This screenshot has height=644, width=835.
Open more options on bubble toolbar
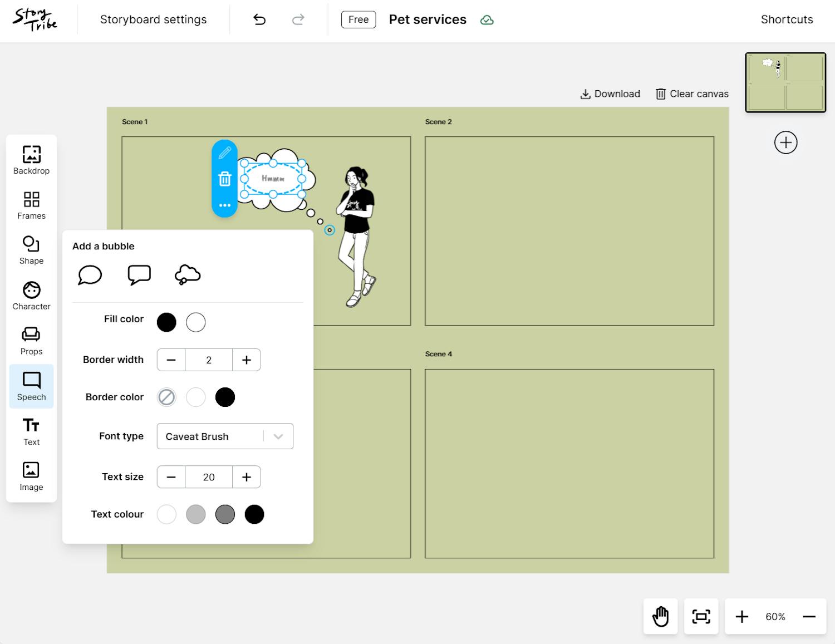click(x=225, y=205)
